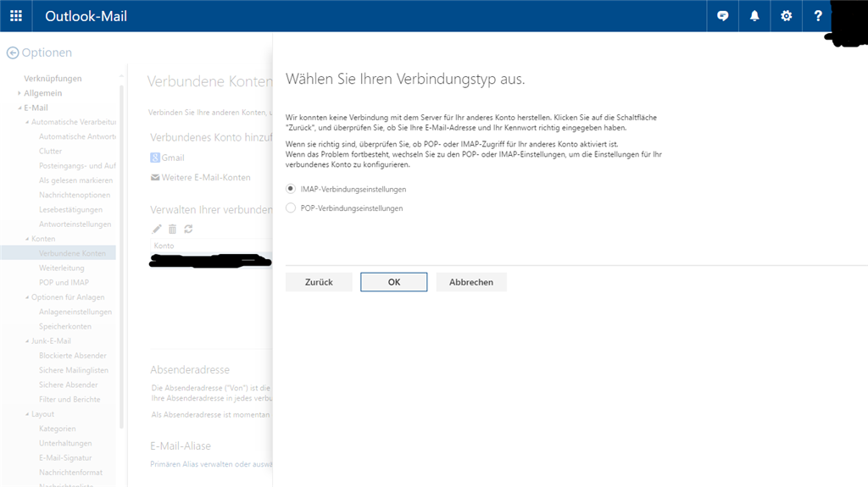The width and height of the screenshot is (868, 487).
Task: Click the Zurück button
Action: (x=319, y=282)
